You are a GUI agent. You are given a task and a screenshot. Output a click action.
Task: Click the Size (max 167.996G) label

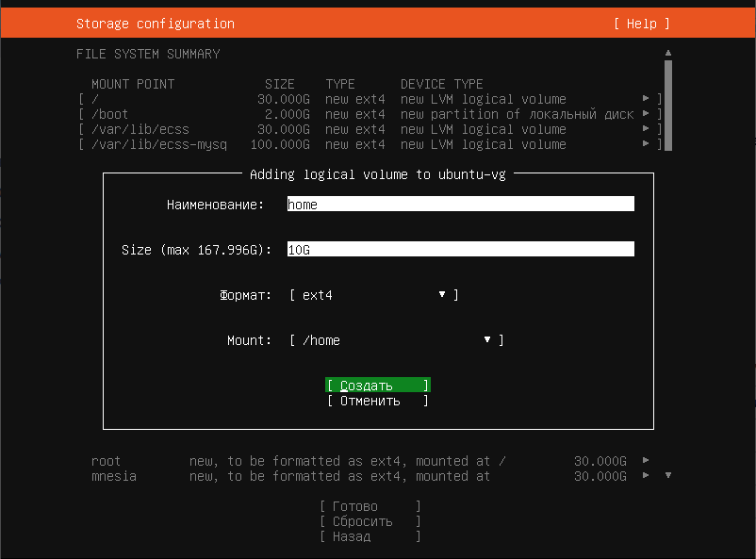click(x=196, y=250)
